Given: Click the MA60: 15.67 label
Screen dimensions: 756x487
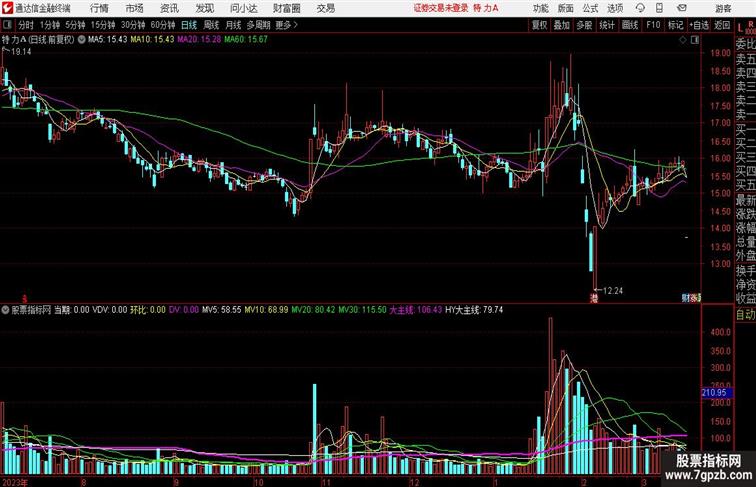Looking at the screenshot, I should pyautogui.click(x=246, y=40).
